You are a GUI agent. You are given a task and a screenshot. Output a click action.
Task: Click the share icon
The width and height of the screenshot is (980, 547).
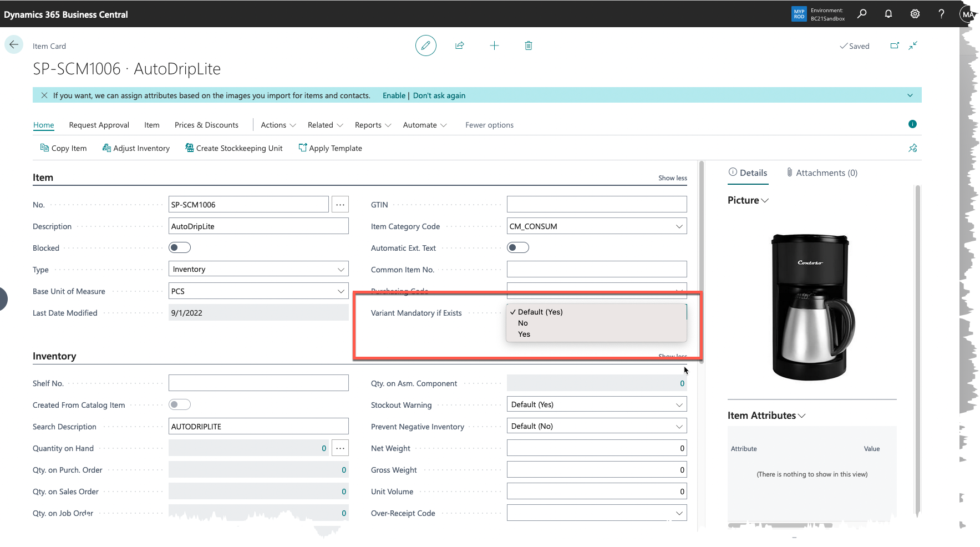[x=460, y=45]
